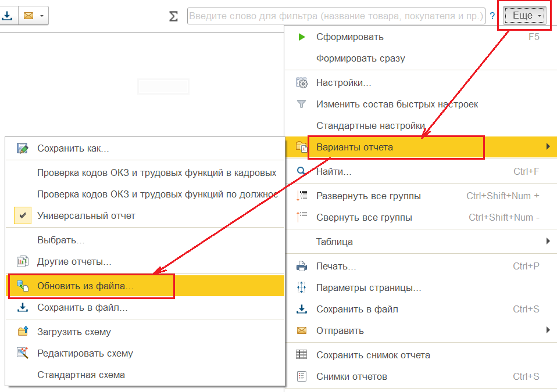Click the Загрузить схему folder icon
This screenshot has height=392, width=557.
(x=23, y=332)
